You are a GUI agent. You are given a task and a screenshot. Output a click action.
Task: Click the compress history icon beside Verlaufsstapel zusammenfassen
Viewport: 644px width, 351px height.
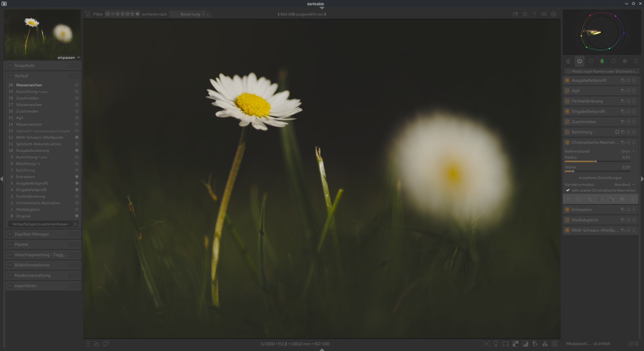point(76,224)
